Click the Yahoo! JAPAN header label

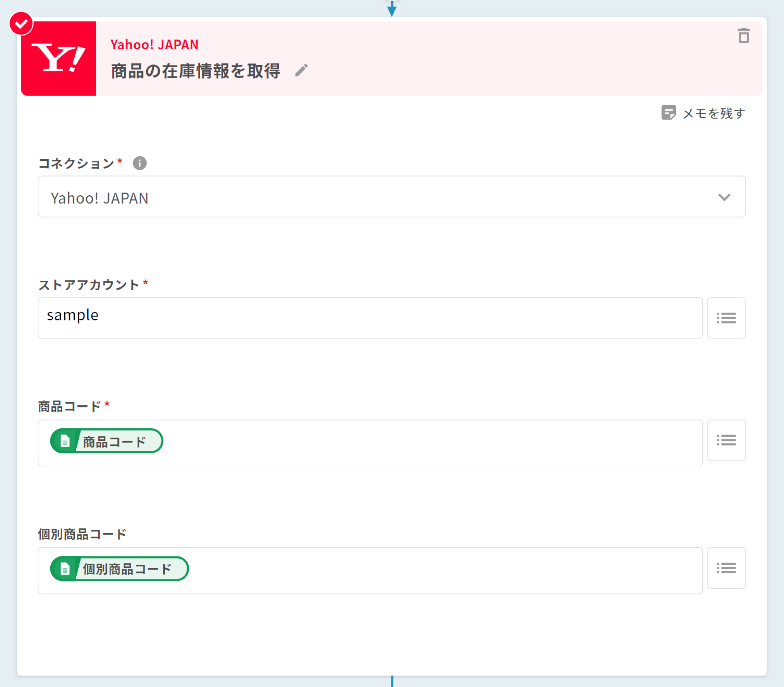click(154, 45)
